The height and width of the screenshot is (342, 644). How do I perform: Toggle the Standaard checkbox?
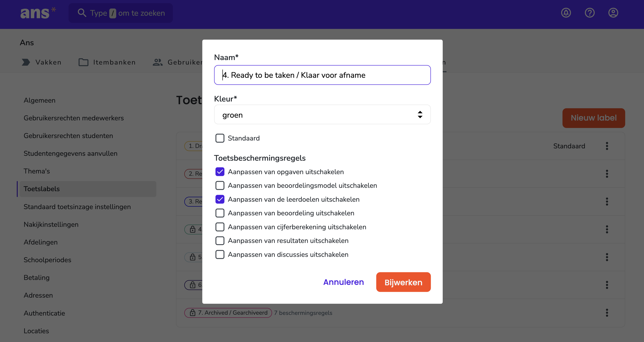point(220,138)
